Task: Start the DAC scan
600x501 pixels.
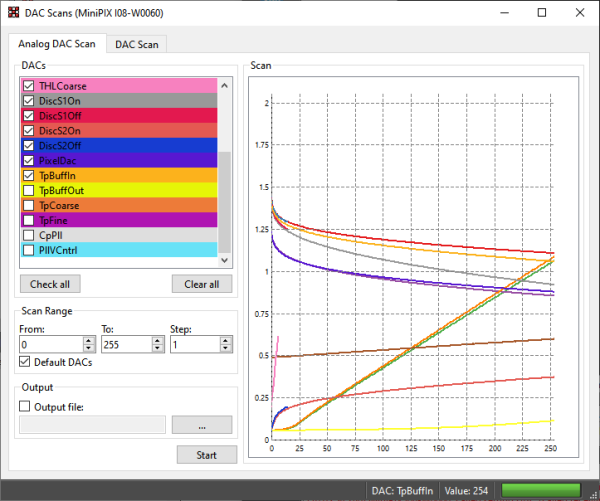Action: click(x=207, y=455)
